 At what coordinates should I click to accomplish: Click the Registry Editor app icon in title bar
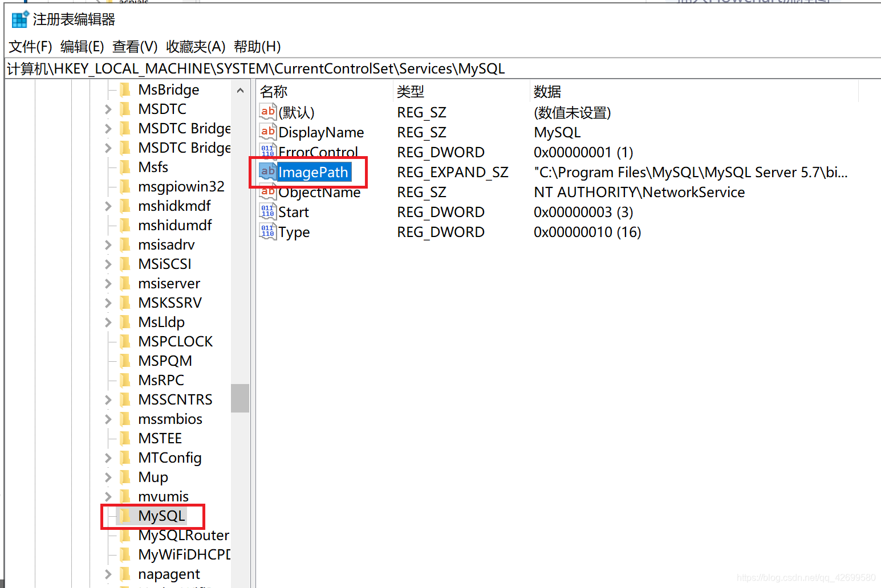(x=20, y=19)
